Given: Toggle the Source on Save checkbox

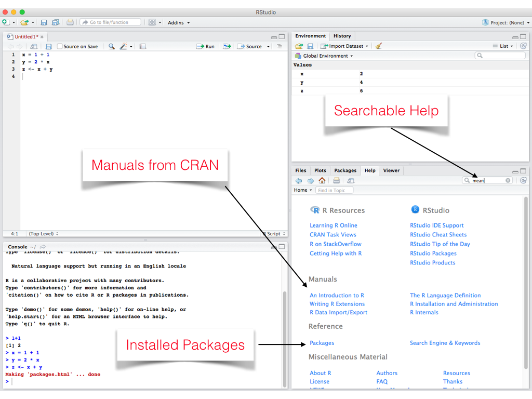Looking at the screenshot, I should (x=60, y=46).
